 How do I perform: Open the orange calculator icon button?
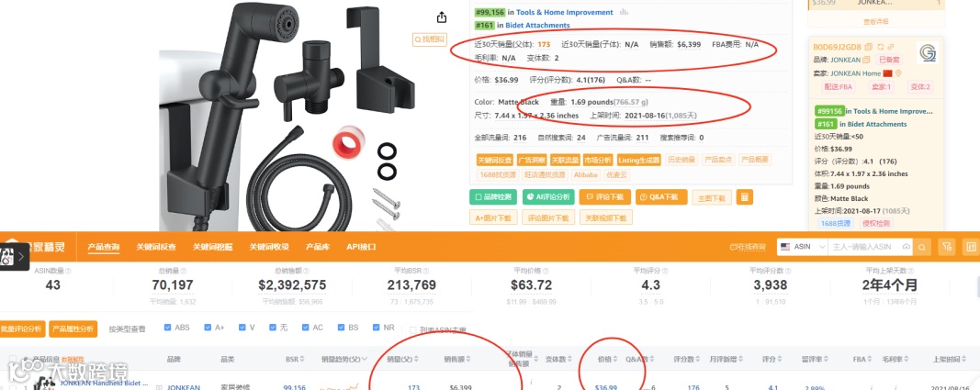pyautogui.click(x=744, y=197)
